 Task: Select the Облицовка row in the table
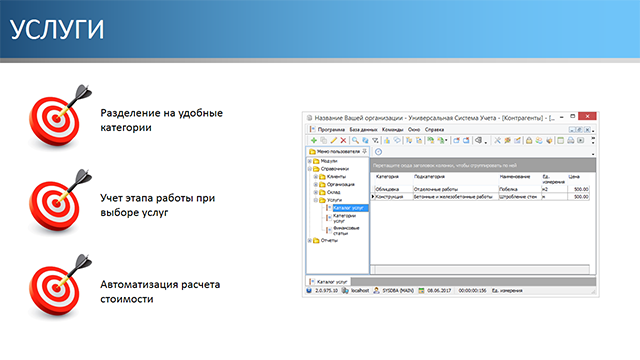point(482,189)
